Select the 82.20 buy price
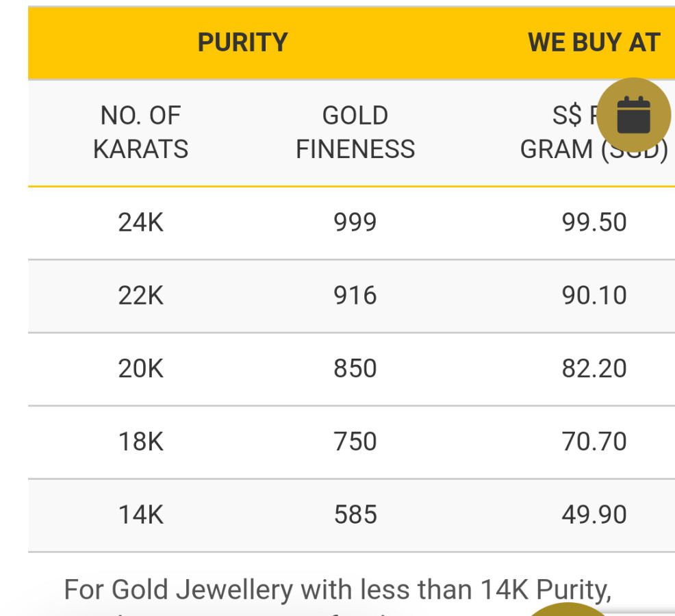675x616 pixels. coord(594,369)
